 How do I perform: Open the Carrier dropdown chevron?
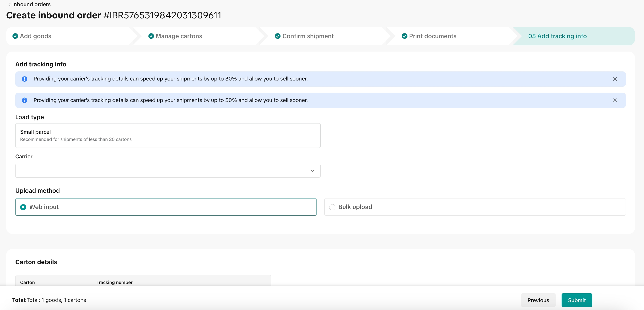pyautogui.click(x=312, y=171)
